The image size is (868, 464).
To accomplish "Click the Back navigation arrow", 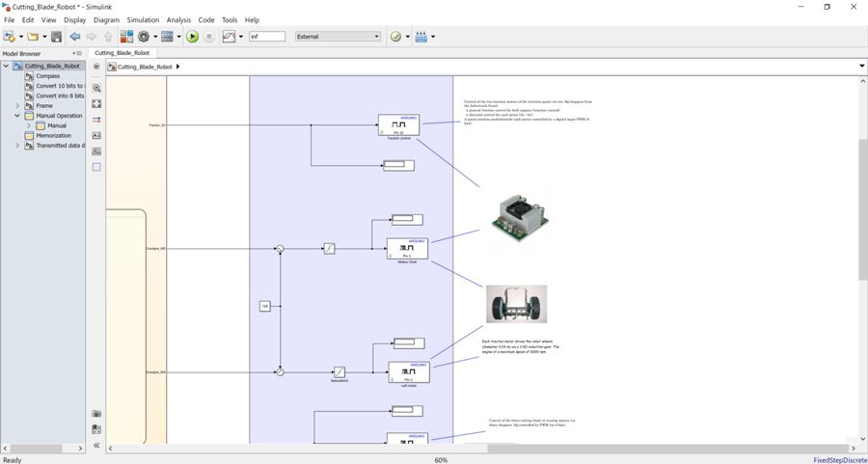I will point(75,37).
